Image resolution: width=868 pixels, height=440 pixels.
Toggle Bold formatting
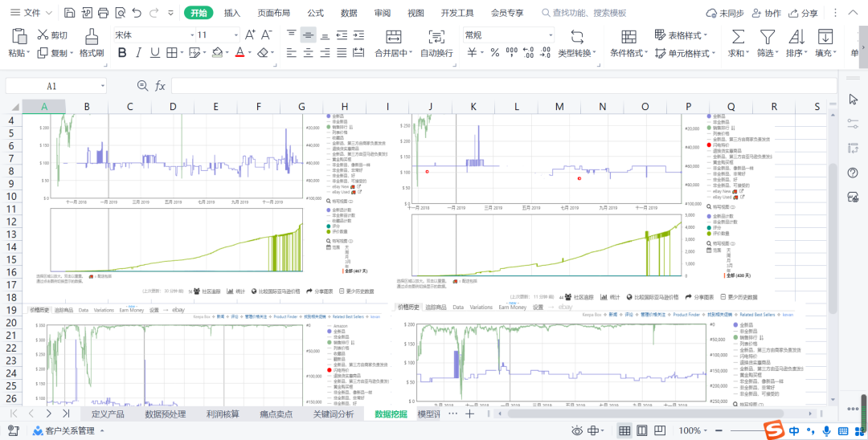(122, 53)
